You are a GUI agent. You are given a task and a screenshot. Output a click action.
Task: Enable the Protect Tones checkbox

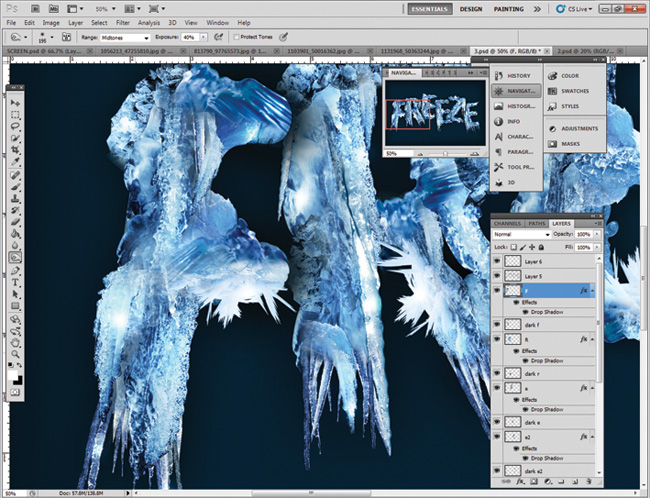click(236, 35)
